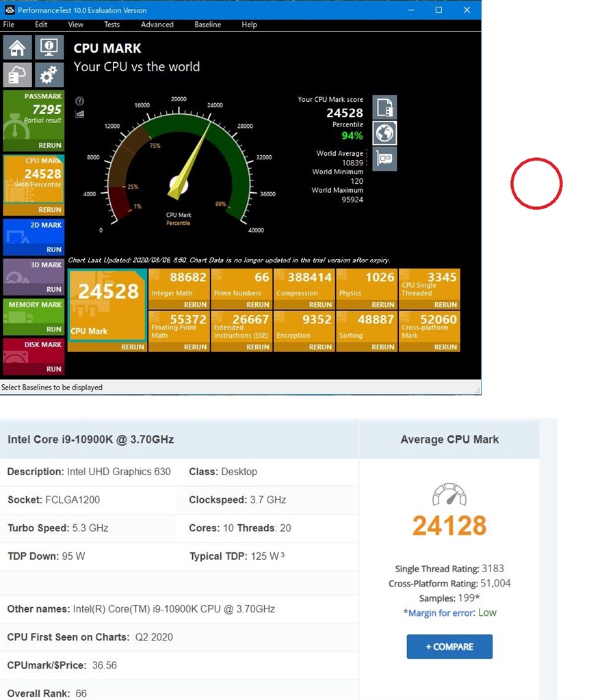Click the orange 24128 average score
Viewport: 589px width, 700px height.
click(449, 526)
